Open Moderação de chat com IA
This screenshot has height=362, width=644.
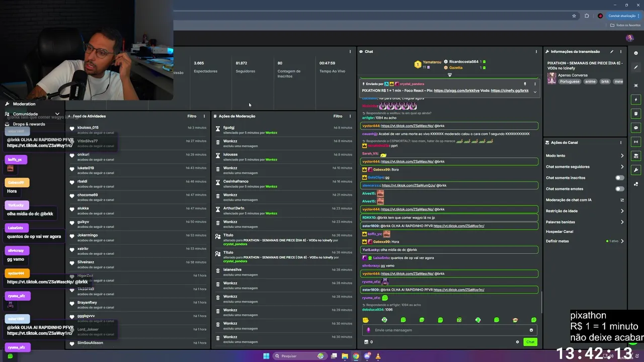tap(585, 200)
